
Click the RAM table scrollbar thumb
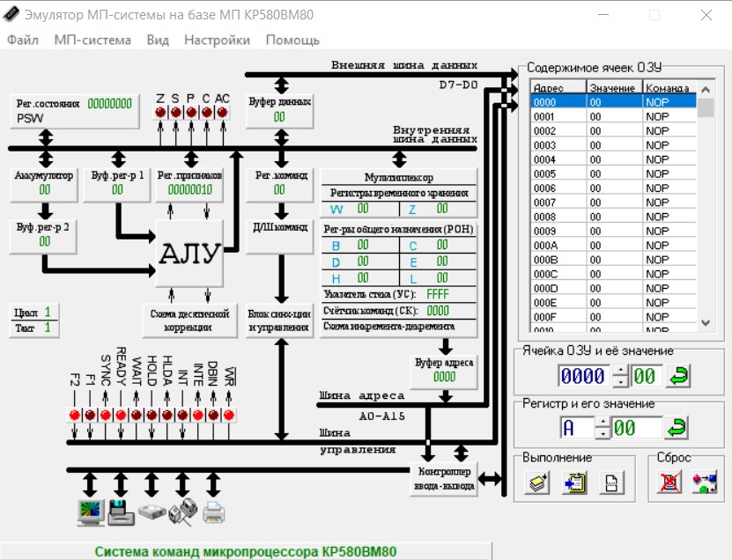point(706,107)
